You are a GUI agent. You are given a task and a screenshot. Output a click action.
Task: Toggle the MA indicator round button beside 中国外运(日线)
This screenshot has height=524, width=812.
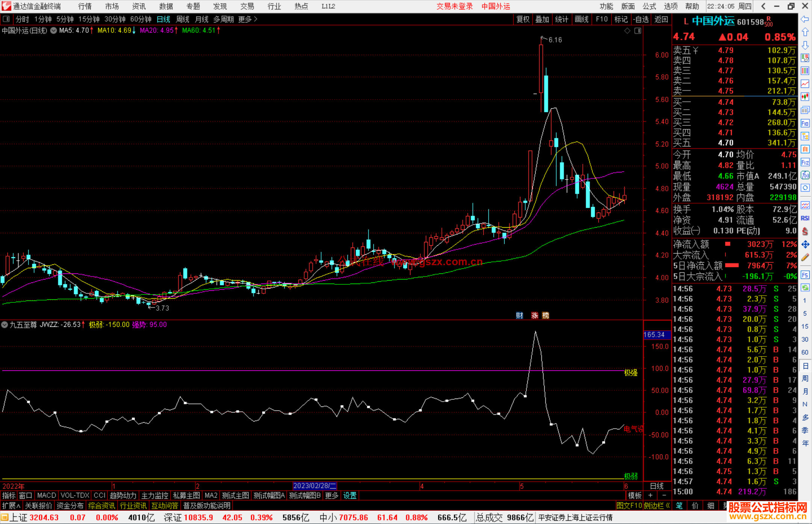pos(54,30)
